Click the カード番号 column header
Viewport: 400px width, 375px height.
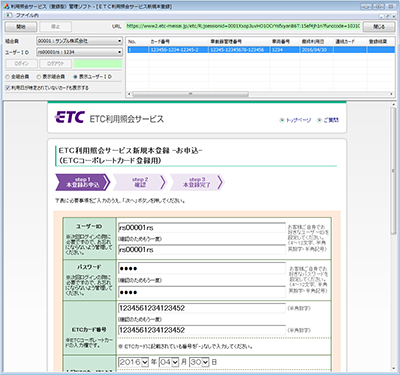[178, 41]
